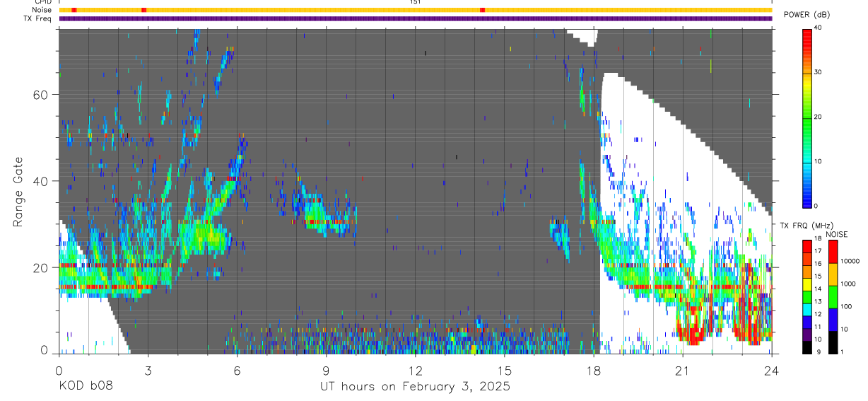
Task: Click tick label 18 on UT hours axis
Action: coord(594,370)
